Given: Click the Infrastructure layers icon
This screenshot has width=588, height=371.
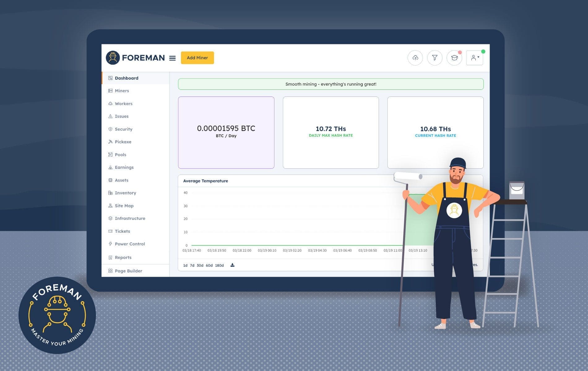Looking at the screenshot, I should point(110,218).
